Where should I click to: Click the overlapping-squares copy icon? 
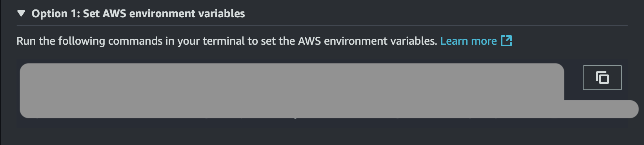tap(602, 78)
